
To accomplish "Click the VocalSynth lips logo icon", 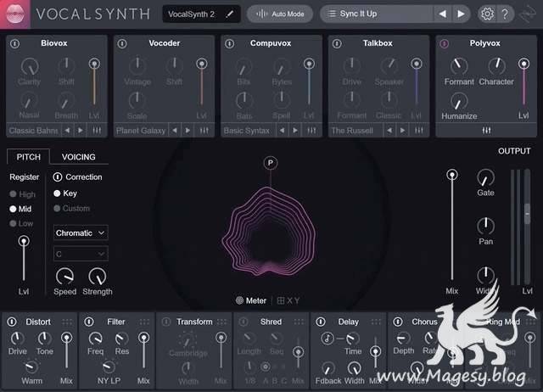I will point(15,14).
